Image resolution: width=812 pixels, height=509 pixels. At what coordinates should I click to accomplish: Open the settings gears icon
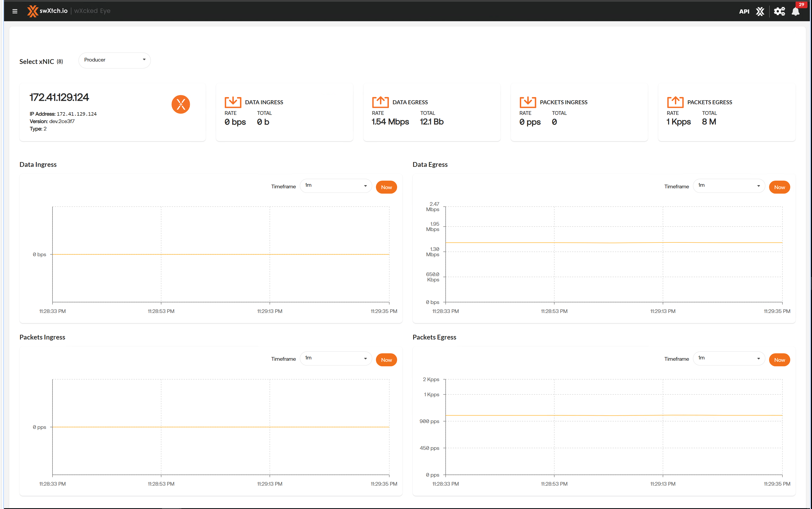tap(779, 11)
